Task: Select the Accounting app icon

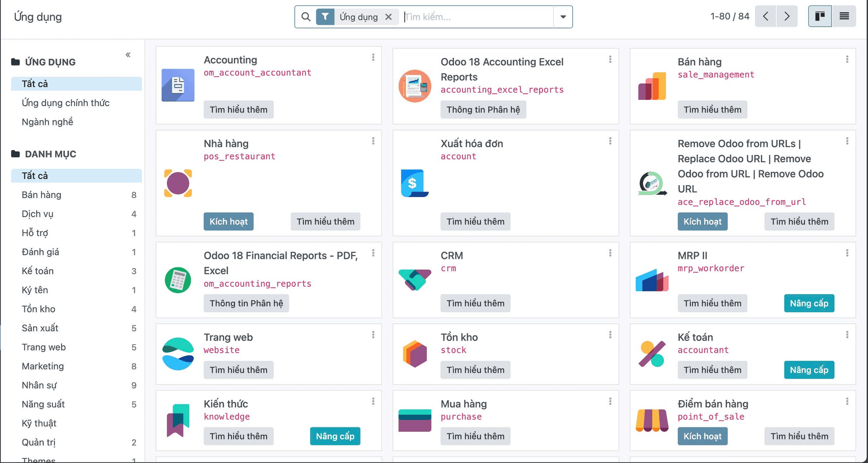Action: pyautogui.click(x=178, y=85)
